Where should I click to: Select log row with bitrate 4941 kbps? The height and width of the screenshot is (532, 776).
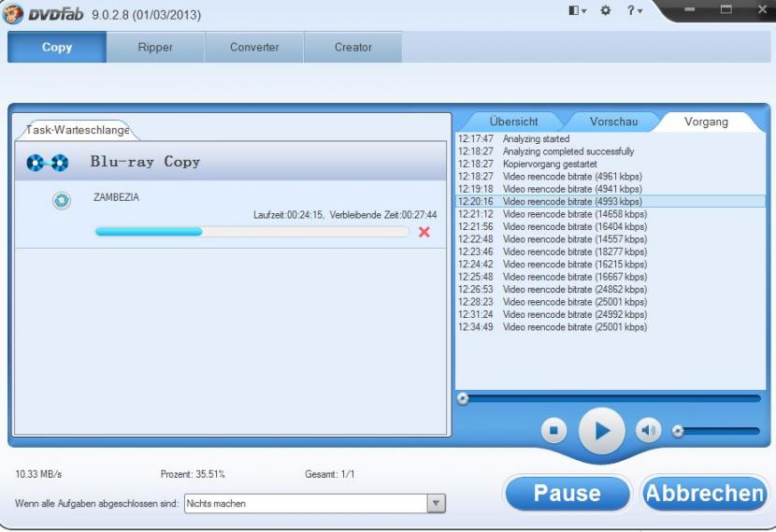610,189
